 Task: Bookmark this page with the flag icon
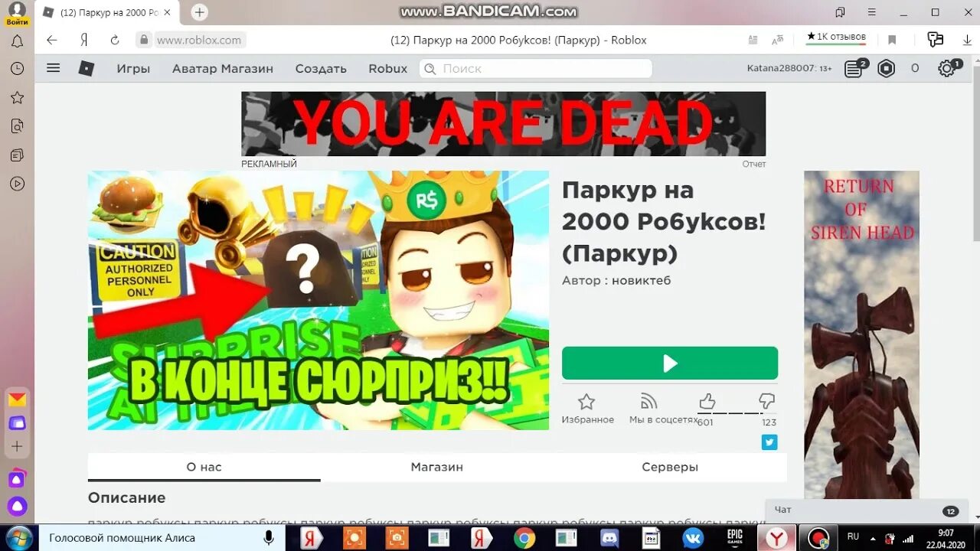tap(892, 40)
